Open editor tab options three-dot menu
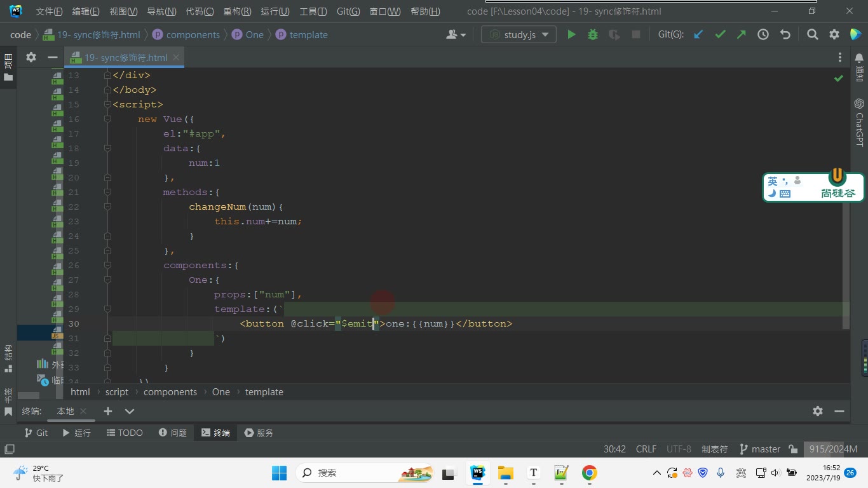 [x=840, y=57]
